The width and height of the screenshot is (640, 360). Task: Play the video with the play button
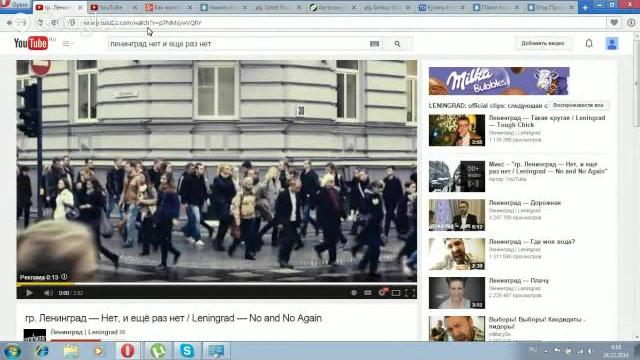(x=29, y=293)
